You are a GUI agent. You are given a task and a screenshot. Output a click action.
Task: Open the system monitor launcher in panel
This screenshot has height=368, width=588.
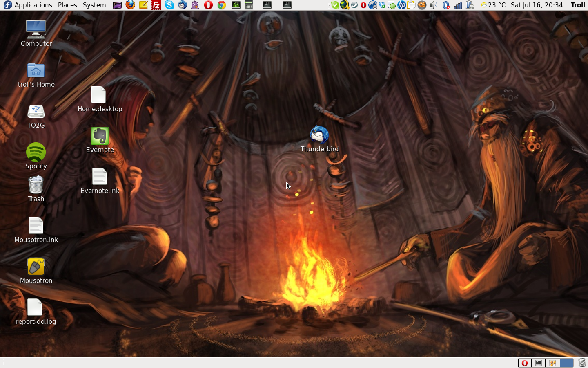pos(236,5)
